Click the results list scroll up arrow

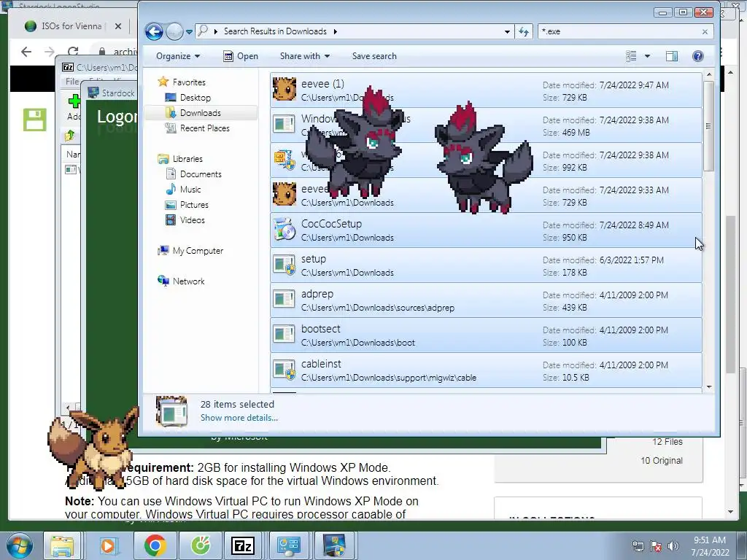[709, 74]
